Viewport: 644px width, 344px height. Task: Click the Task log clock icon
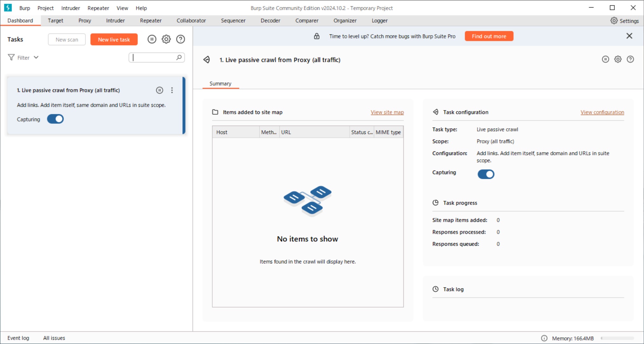point(435,289)
